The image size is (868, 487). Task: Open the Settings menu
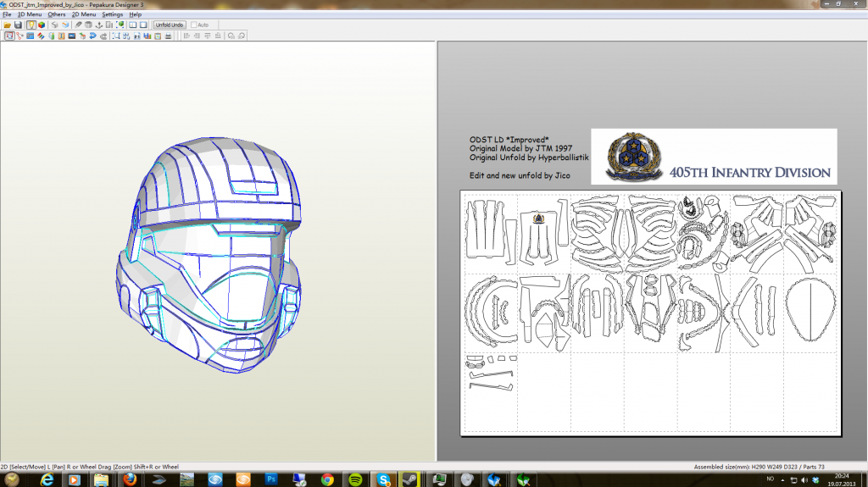click(x=113, y=14)
